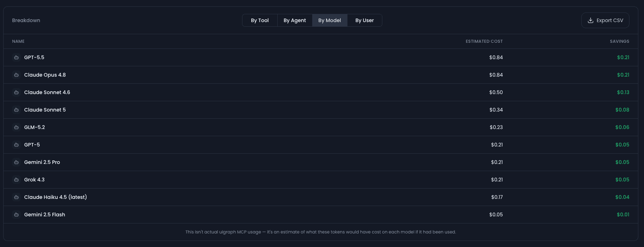Click the $0.84 cost for Claude Opus 4.8
Image resolution: width=644 pixels, height=247 pixels.
pos(496,75)
